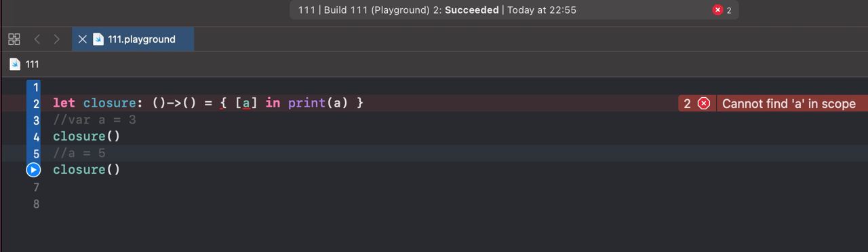
Task: Click the capture list '[a]' on line 2
Action: (x=247, y=103)
